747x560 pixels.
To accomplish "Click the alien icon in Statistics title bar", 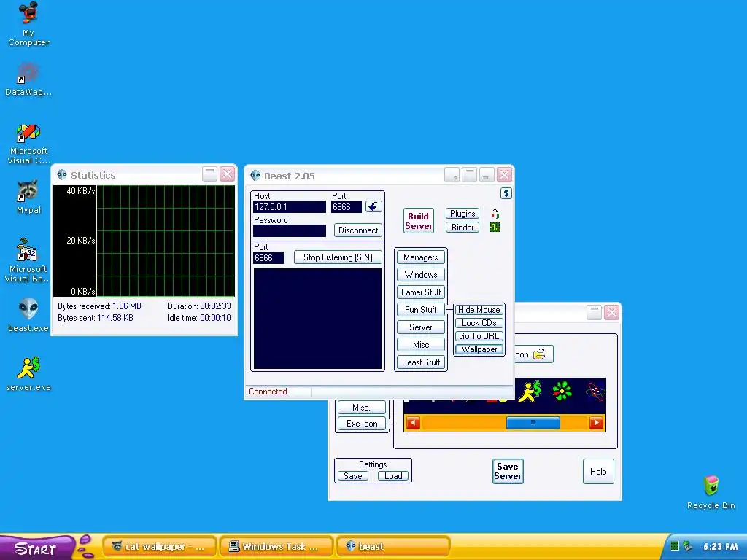I will coord(62,175).
